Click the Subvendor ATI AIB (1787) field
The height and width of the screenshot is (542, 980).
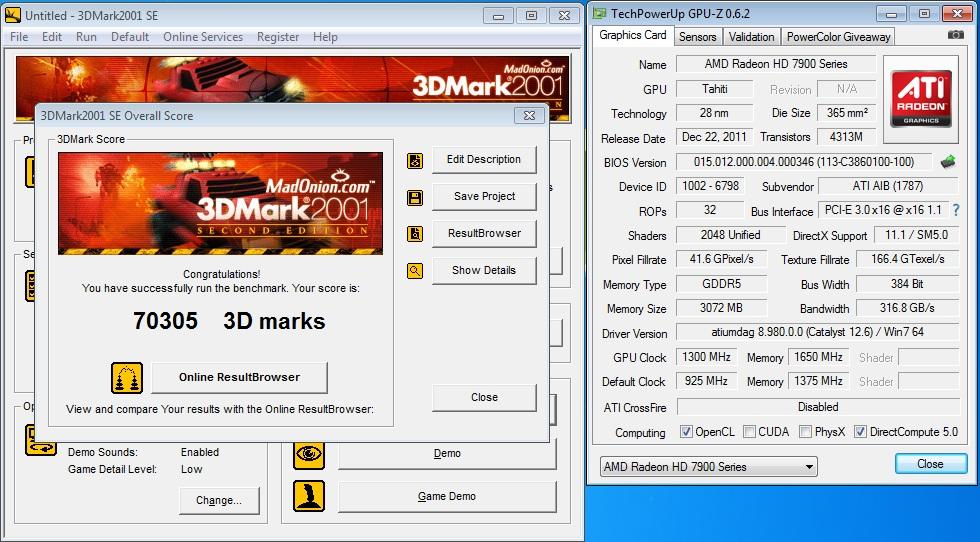click(x=888, y=186)
